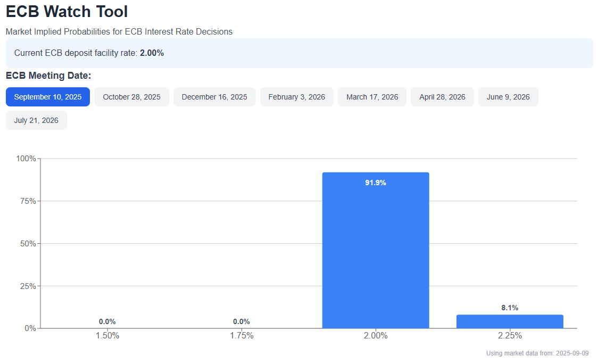
Task: View the July 21, 2026 meeting probabilities
Action: pyautogui.click(x=36, y=120)
